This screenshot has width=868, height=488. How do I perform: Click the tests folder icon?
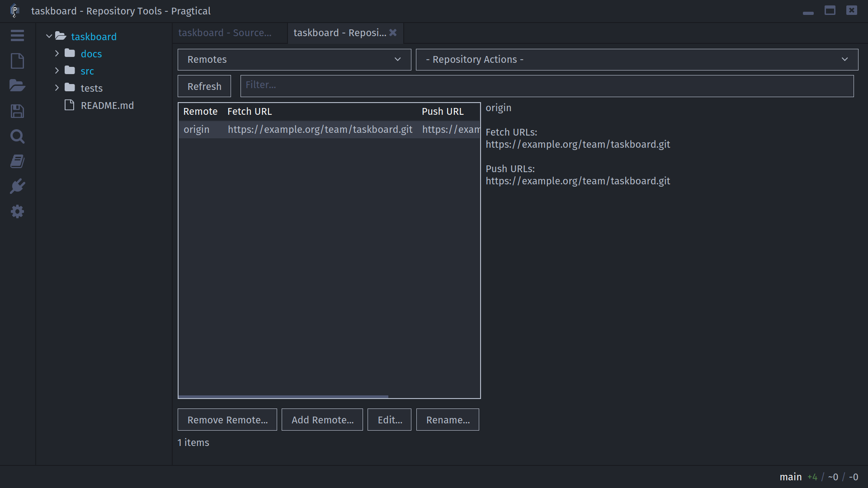click(x=70, y=88)
